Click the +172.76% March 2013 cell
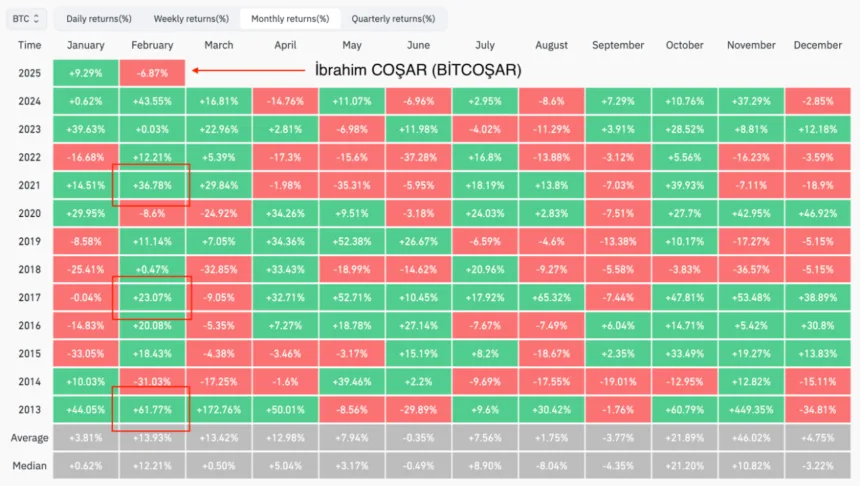 click(x=218, y=409)
